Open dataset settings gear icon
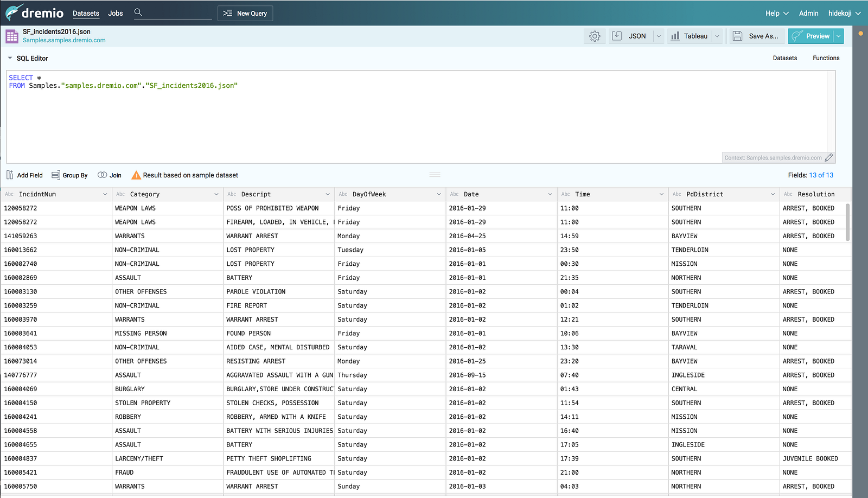868x498 pixels. [x=595, y=36]
